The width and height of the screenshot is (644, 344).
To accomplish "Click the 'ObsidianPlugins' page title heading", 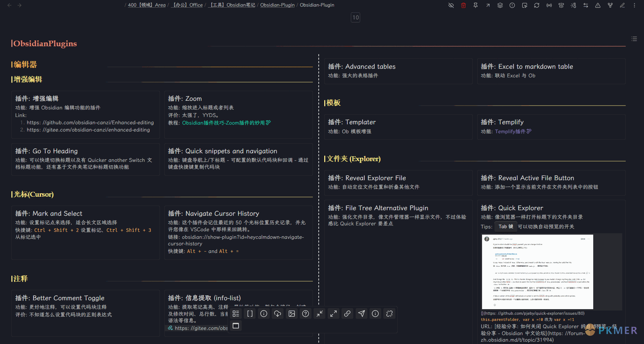I will (x=45, y=43).
